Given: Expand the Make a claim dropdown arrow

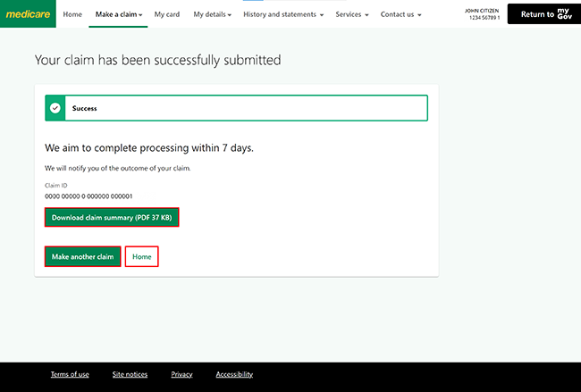Looking at the screenshot, I should [x=140, y=15].
